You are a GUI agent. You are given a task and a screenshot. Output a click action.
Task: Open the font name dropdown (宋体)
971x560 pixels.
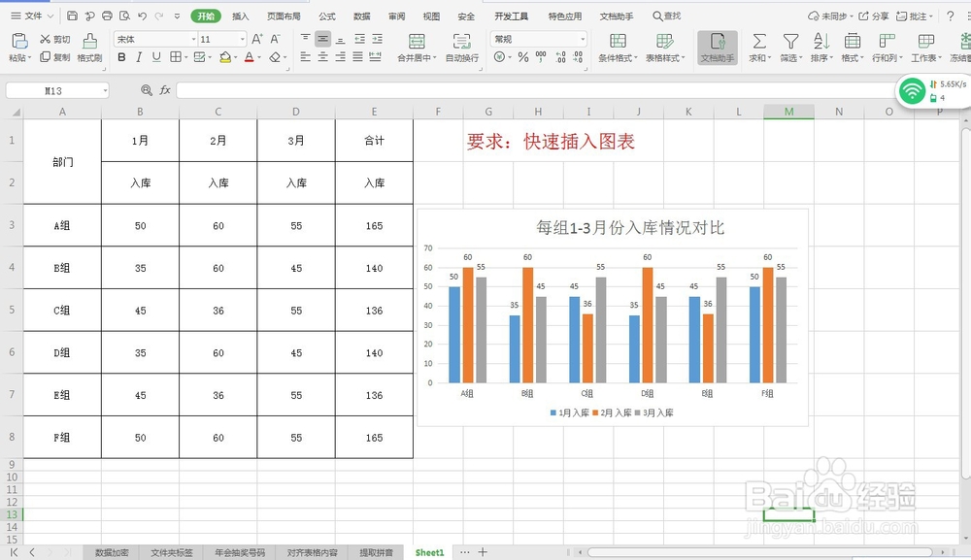click(x=193, y=39)
